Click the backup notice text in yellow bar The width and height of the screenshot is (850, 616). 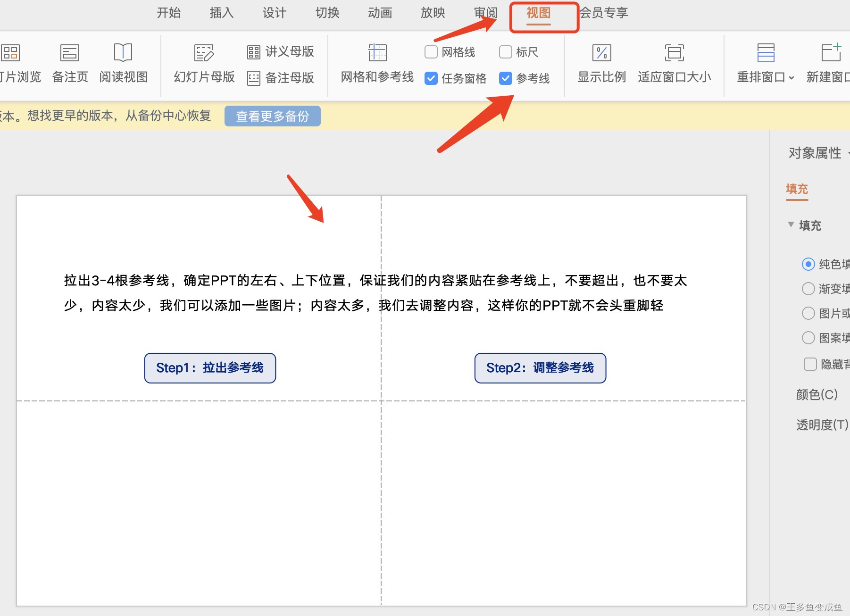(106, 116)
